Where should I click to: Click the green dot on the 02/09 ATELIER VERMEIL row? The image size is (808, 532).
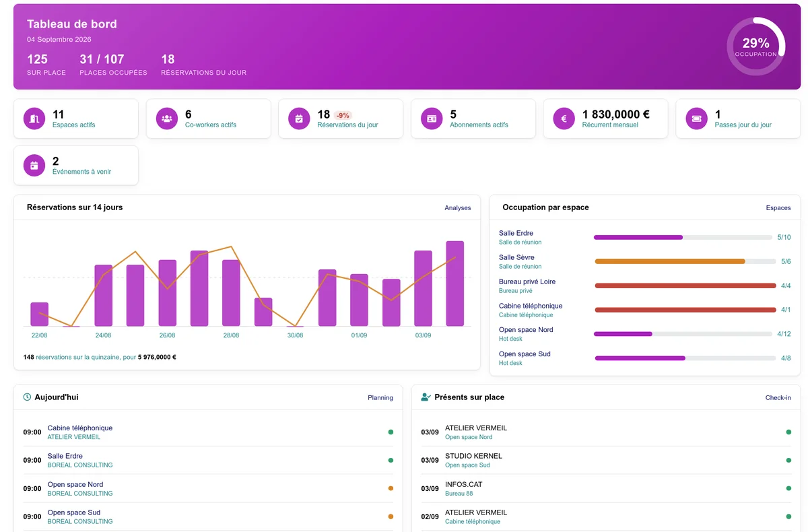788,517
